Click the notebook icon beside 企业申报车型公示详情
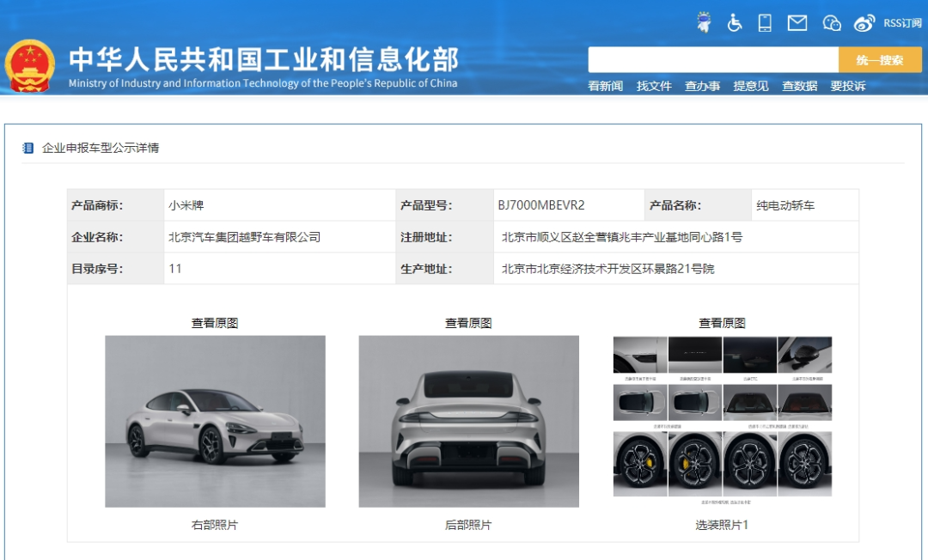 click(x=28, y=148)
